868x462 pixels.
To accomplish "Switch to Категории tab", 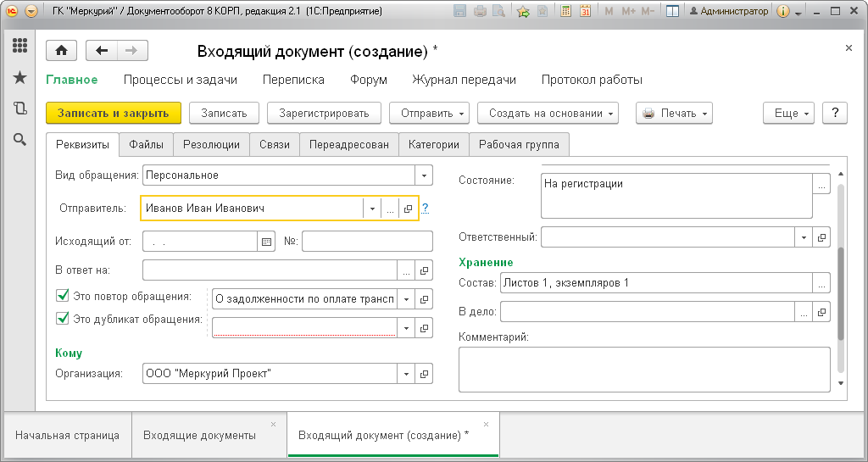I will [434, 145].
